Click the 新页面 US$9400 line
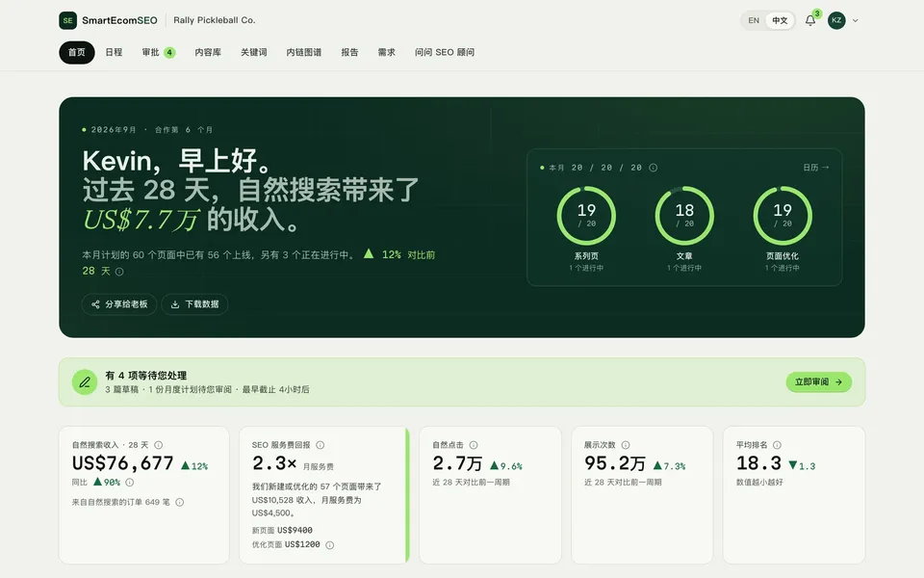The image size is (924, 578). coord(282,530)
